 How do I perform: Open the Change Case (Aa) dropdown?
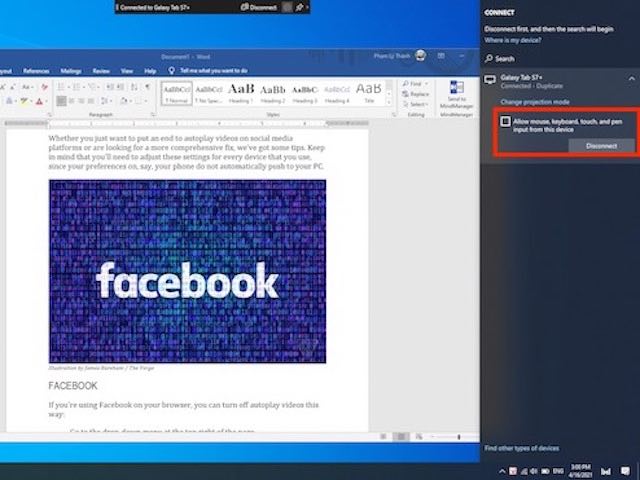click(28, 87)
